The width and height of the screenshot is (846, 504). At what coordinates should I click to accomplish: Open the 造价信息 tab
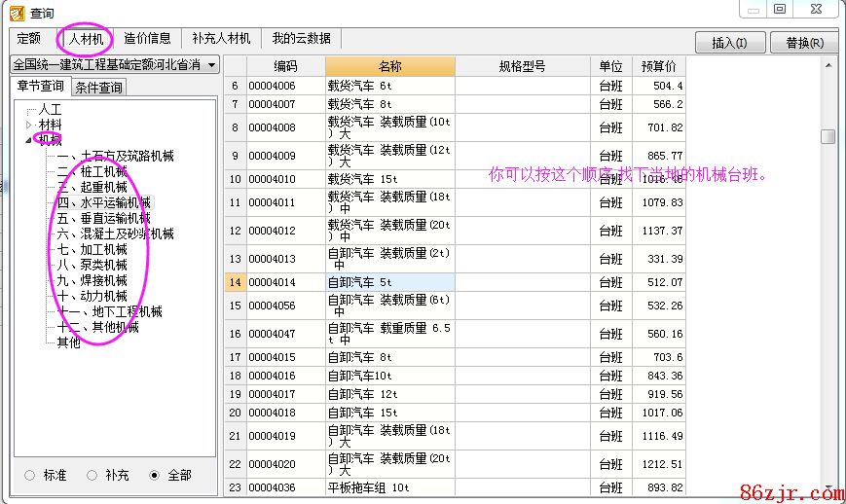click(147, 39)
